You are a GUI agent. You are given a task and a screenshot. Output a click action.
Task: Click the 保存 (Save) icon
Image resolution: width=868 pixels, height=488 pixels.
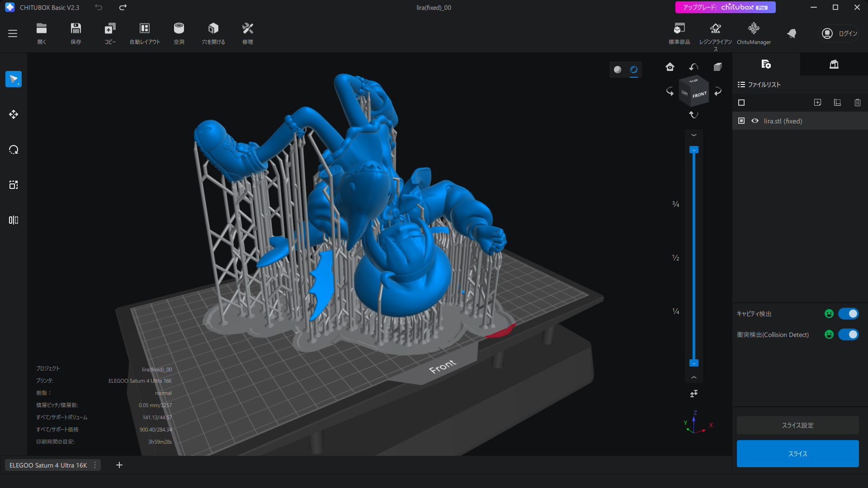coord(76,33)
